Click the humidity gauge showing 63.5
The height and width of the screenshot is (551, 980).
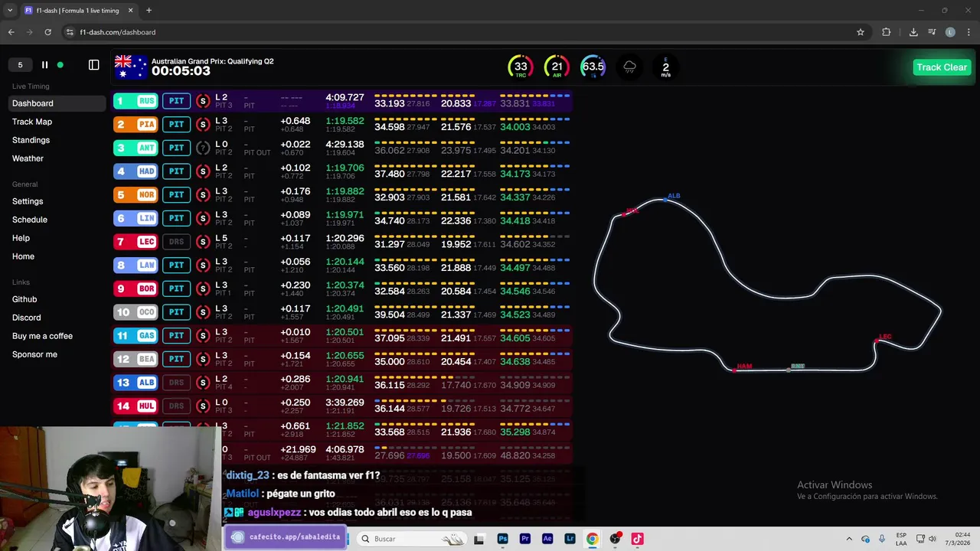(x=593, y=67)
